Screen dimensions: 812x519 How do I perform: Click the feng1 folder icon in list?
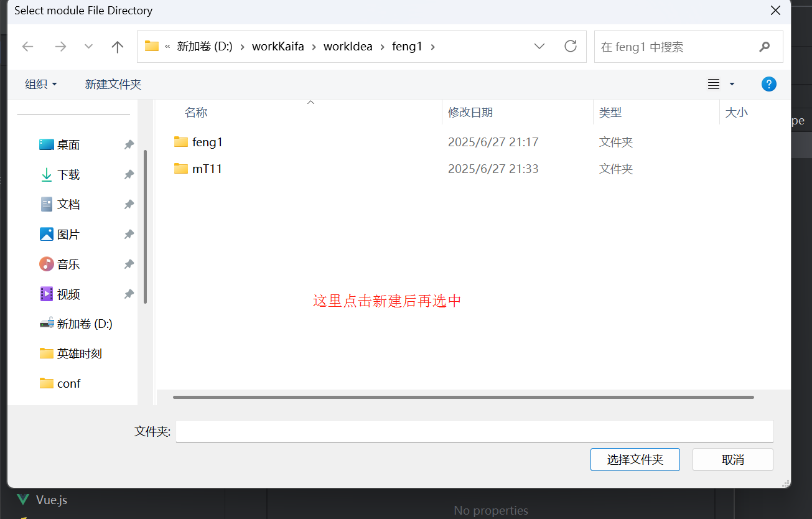[x=181, y=141]
